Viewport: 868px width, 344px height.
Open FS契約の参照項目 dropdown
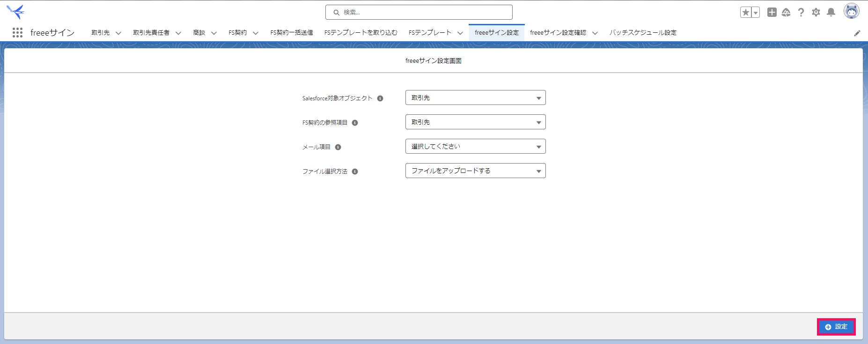tap(476, 122)
